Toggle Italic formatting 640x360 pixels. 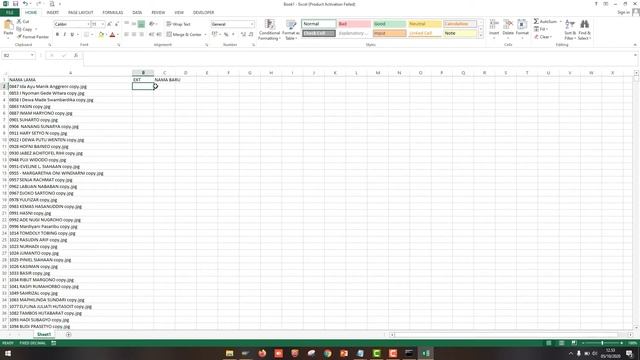click(64, 35)
